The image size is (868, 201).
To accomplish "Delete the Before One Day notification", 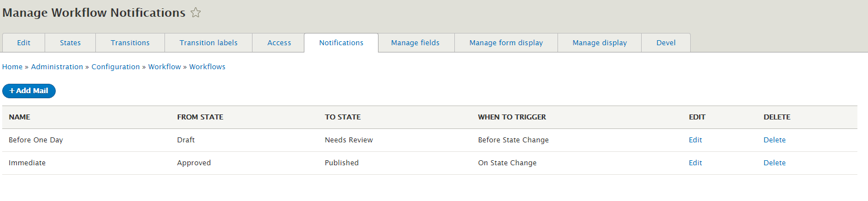I will coord(774,140).
